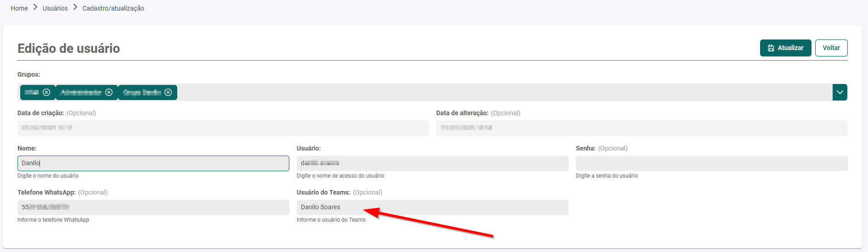Remove the middle group chip in Grupos
This screenshot has width=868, height=252.
coord(109,92)
